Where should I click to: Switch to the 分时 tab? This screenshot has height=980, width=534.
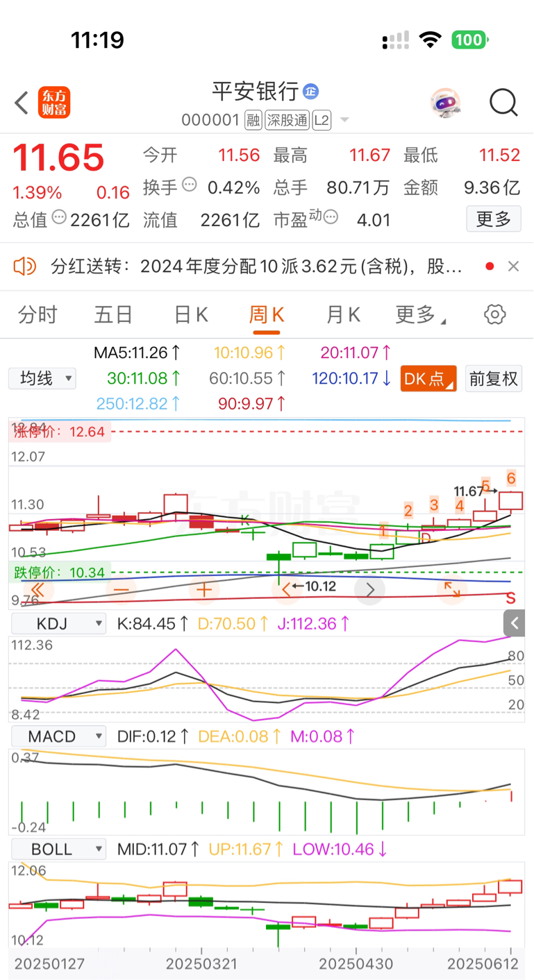(x=37, y=314)
